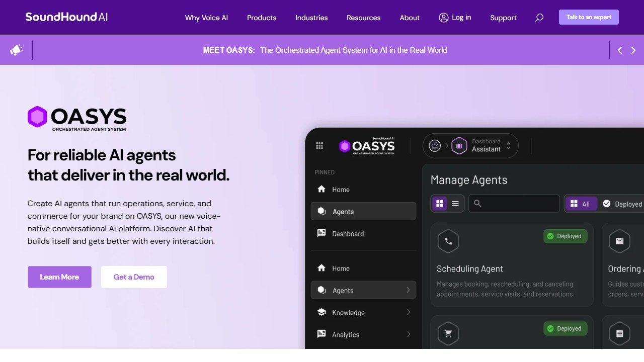The height and width of the screenshot is (362, 644).
Task: Click the OASYS hexagon logo in hero
Action: (37, 116)
